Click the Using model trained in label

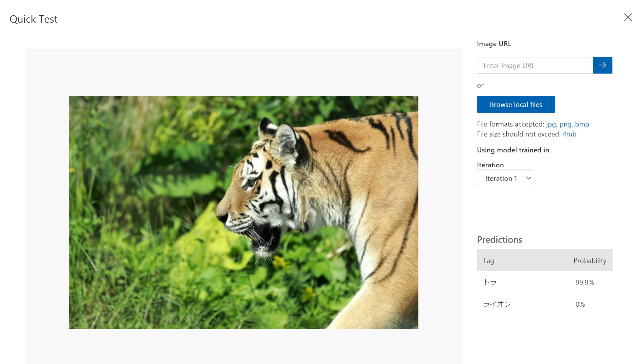(513, 150)
